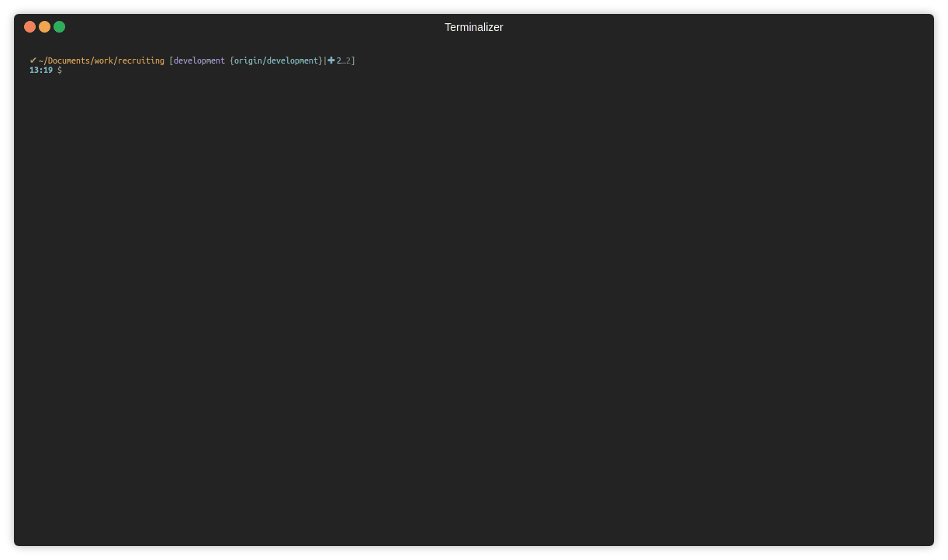Click the plus sign git status icon

pyautogui.click(x=331, y=60)
